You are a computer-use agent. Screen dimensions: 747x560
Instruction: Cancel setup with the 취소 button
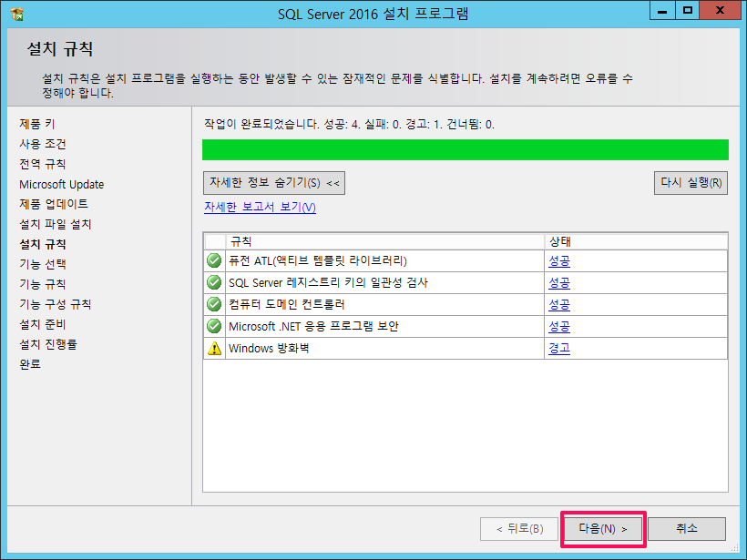(x=687, y=528)
